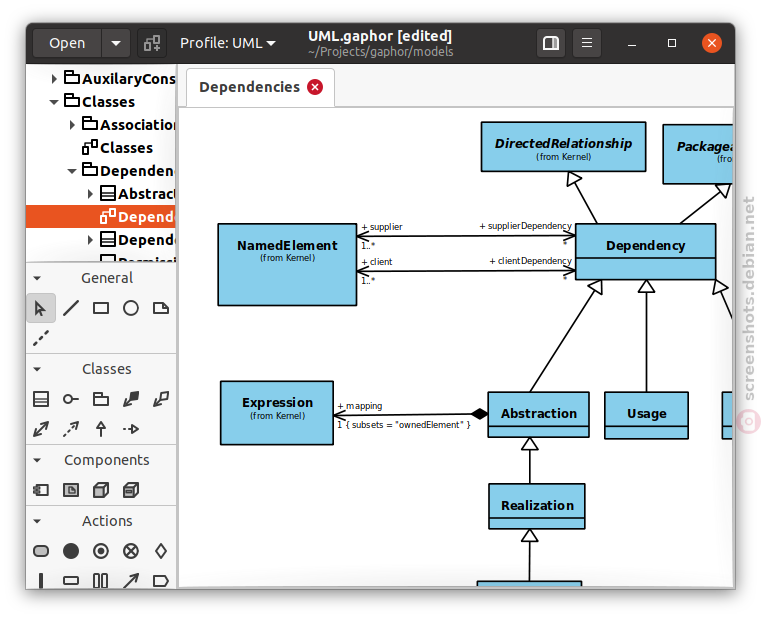Choose the Line tool

[x=71, y=308]
